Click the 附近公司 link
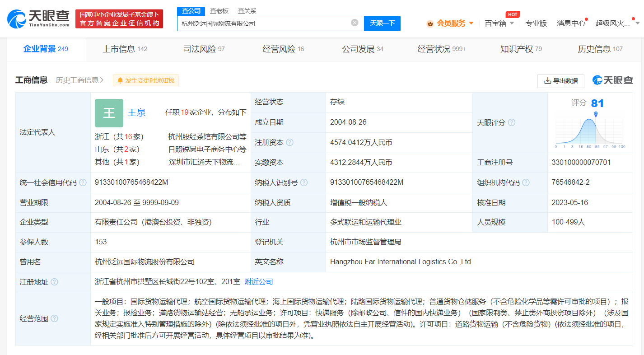 pyautogui.click(x=259, y=282)
